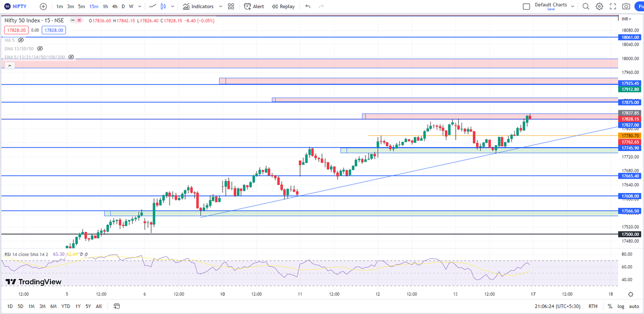
Task: Set date range to YTD
Action: pyautogui.click(x=66, y=306)
